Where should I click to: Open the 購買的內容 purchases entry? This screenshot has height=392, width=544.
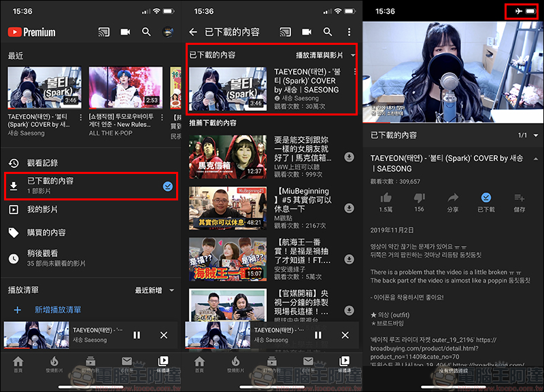tap(46, 232)
